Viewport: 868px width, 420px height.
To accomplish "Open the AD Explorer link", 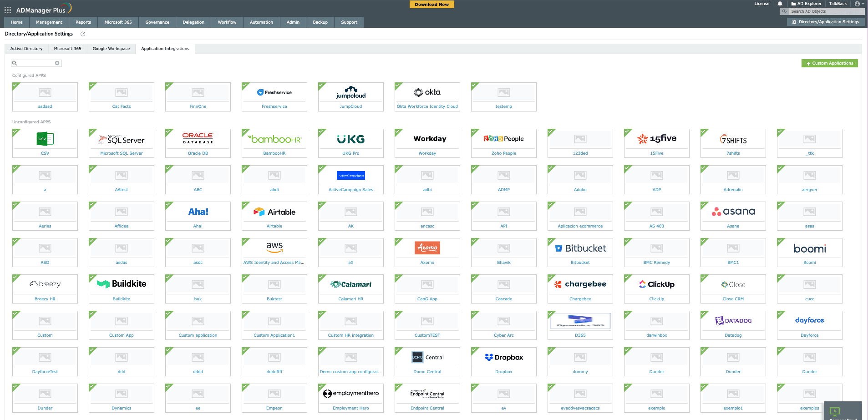I will coord(807,4).
